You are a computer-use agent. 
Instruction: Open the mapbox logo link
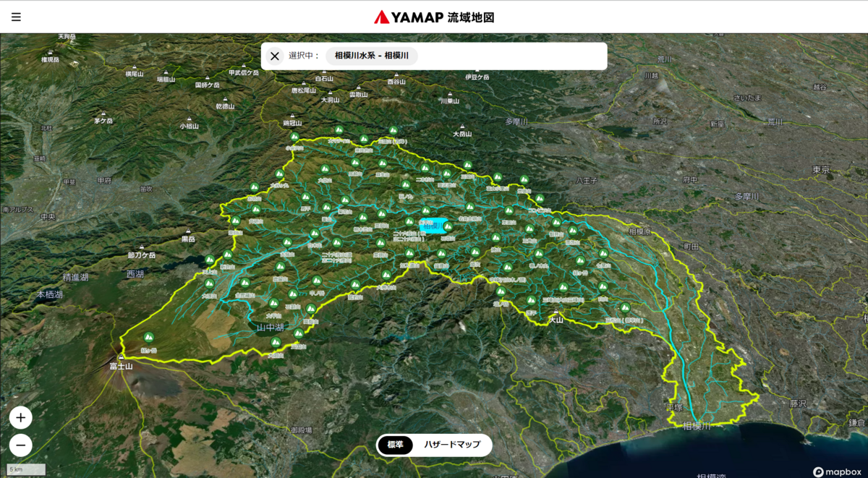click(838, 471)
